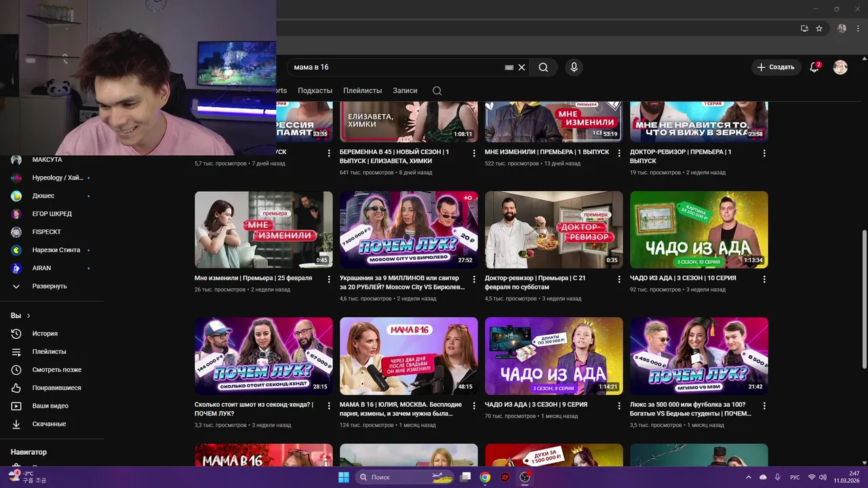The width and height of the screenshot is (868, 488).
Task: Open video title 'ЧАДО ИЗ АДА | 3 СЕЗОН | 9 СЕРИЯ'
Action: coord(536,405)
